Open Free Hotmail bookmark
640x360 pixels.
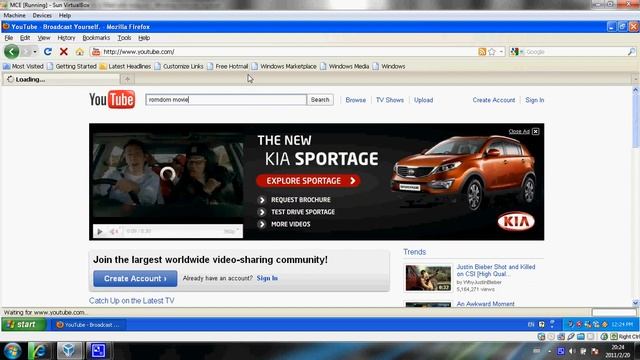click(x=227, y=66)
